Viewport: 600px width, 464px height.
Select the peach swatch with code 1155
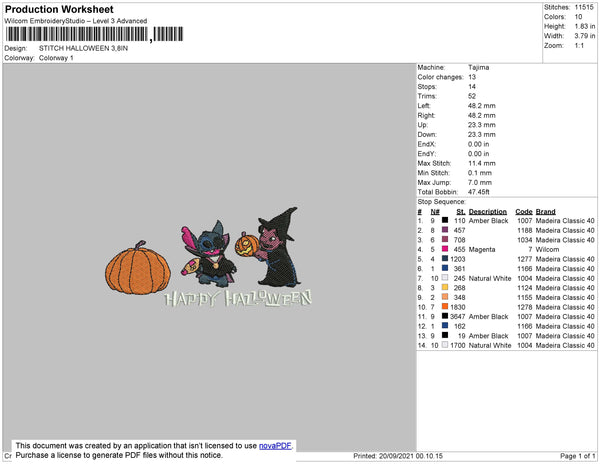(445, 297)
